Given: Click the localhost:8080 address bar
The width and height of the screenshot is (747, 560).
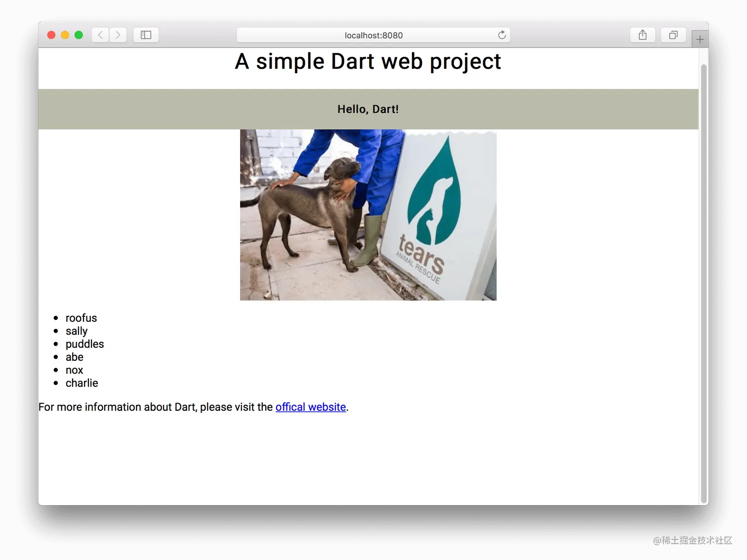Looking at the screenshot, I should pyautogui.click(x=373, y=35).
